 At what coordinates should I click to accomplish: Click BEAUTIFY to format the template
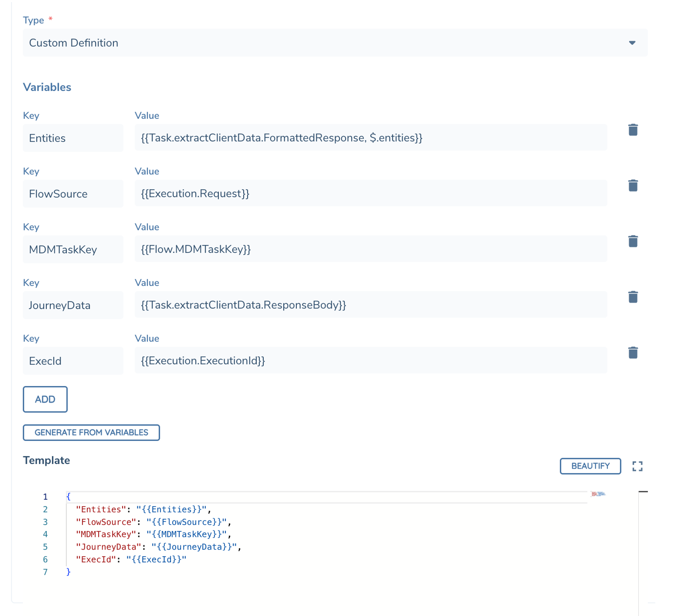pos(590,466)
